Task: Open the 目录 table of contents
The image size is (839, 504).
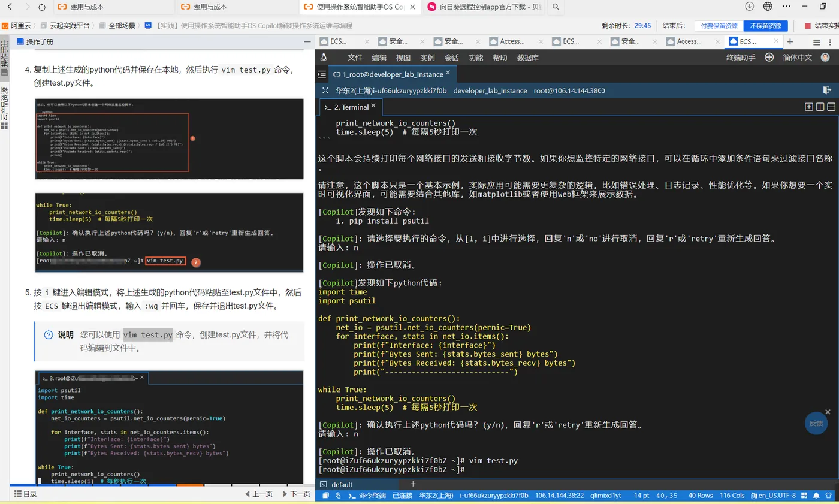Action: coord(25,494)
